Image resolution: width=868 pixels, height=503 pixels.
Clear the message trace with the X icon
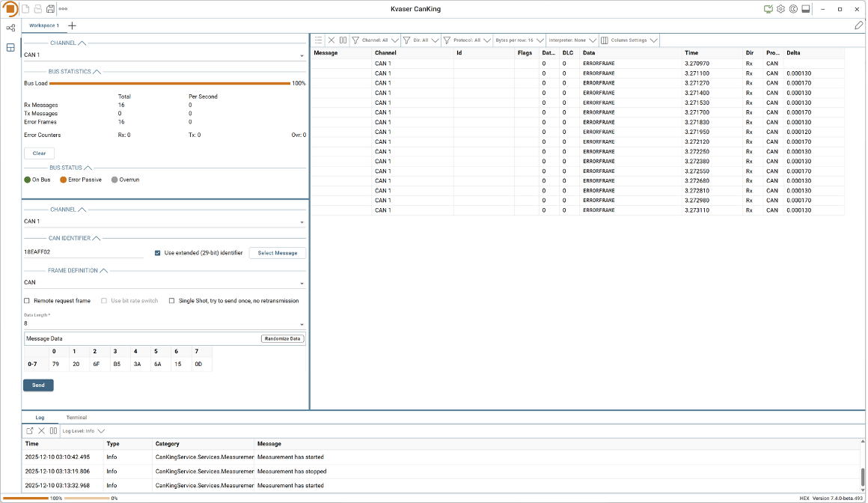331,40
